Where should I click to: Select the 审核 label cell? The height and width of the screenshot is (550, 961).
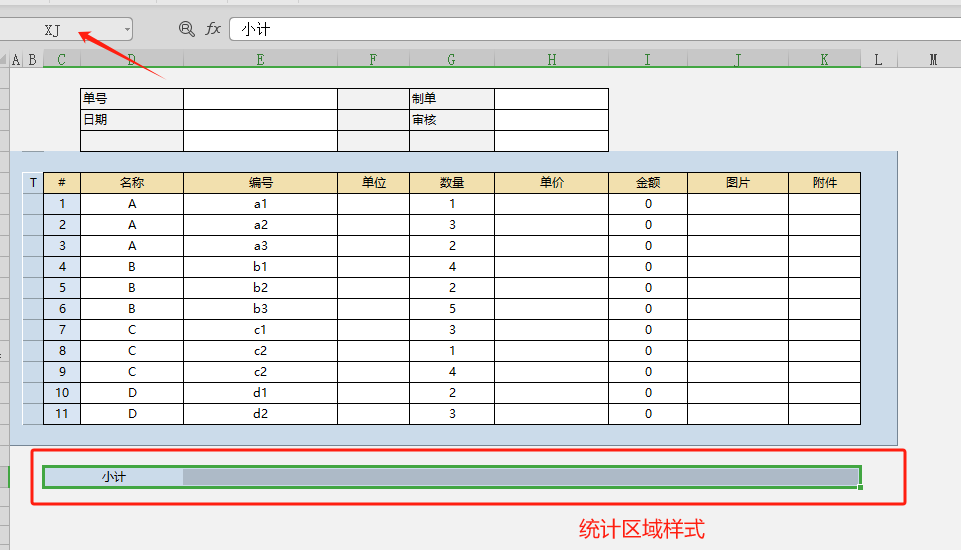pyautogui.click(x=451, y=120)
